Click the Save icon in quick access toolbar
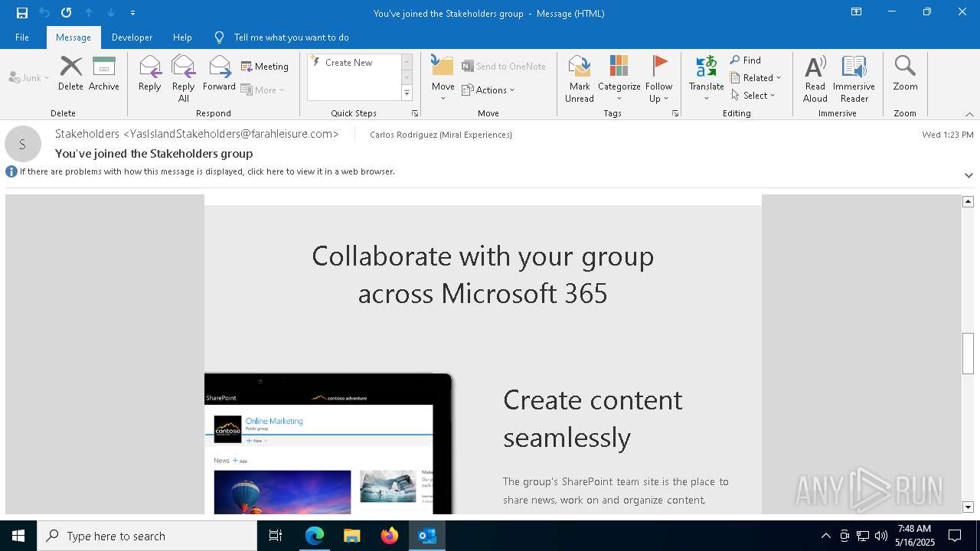 point(22,13)
